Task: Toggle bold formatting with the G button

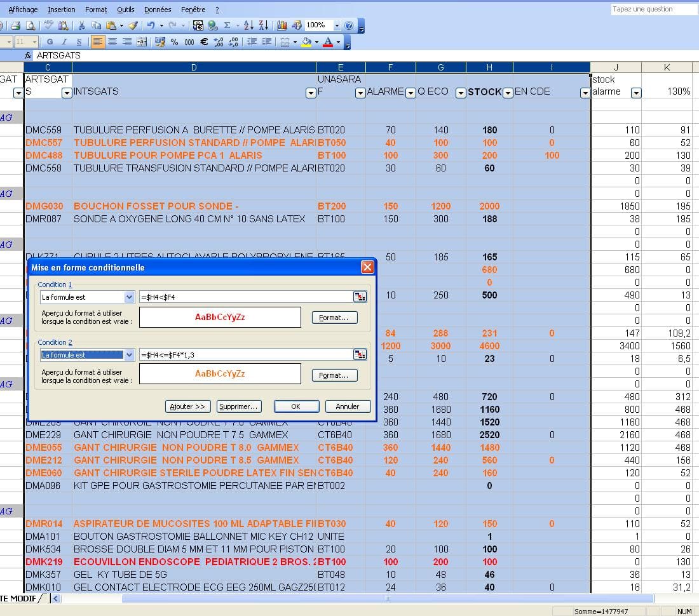Action: click(50, 42)
